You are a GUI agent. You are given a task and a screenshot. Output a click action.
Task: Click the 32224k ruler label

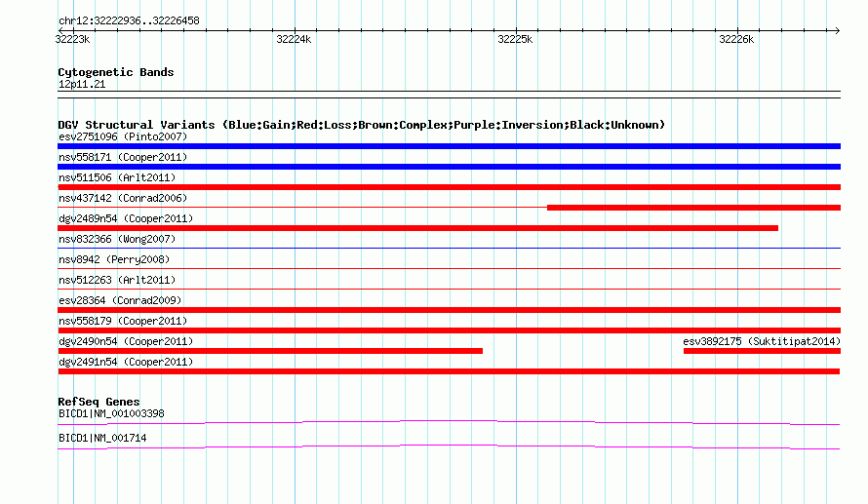click(x=294, y=39)
